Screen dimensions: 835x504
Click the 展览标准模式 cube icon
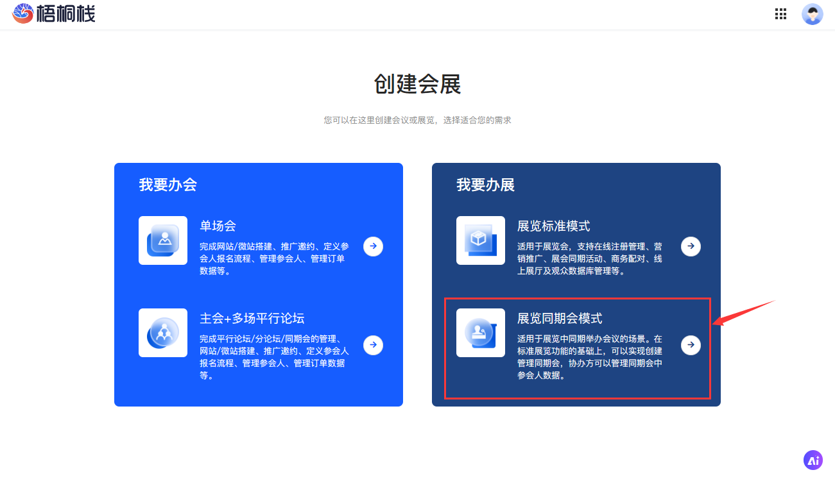pyautogui.click(x=480, y=240)
